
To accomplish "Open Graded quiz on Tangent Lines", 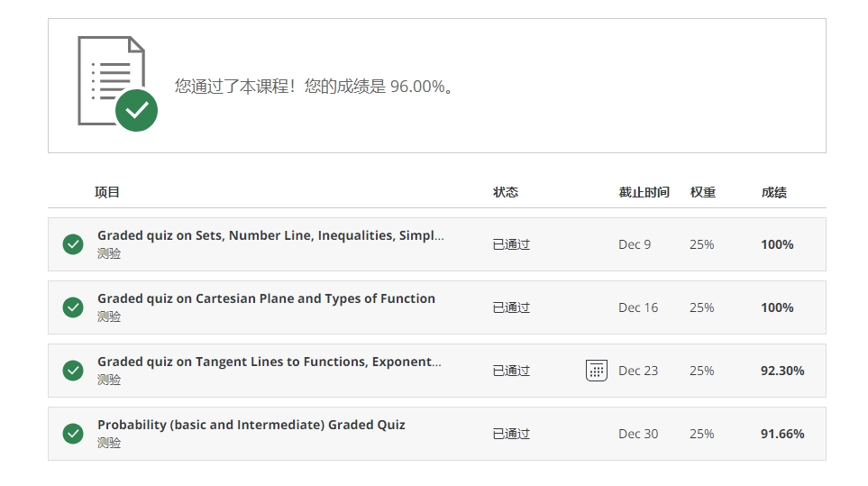I will coord(270,362).
